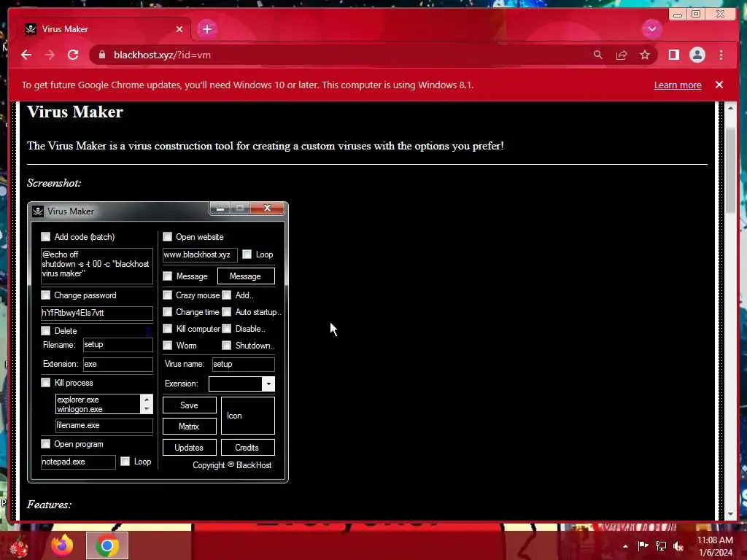Check the Add.. option box
The width and height of the screenshot is (747, 560).
click(227, 295)
